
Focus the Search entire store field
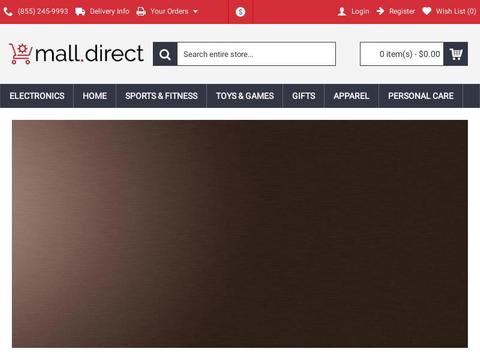[x=256, y=54]
